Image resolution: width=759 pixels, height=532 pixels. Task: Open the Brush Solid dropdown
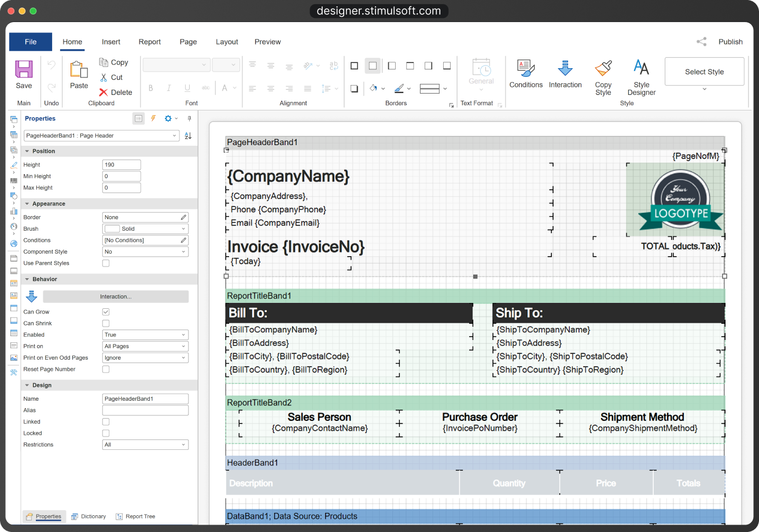(145, 229)
